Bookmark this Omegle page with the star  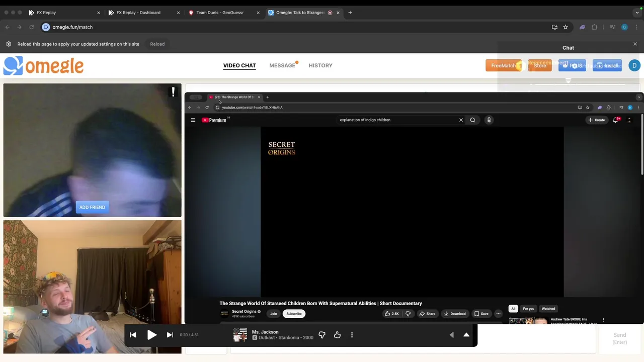566,27
